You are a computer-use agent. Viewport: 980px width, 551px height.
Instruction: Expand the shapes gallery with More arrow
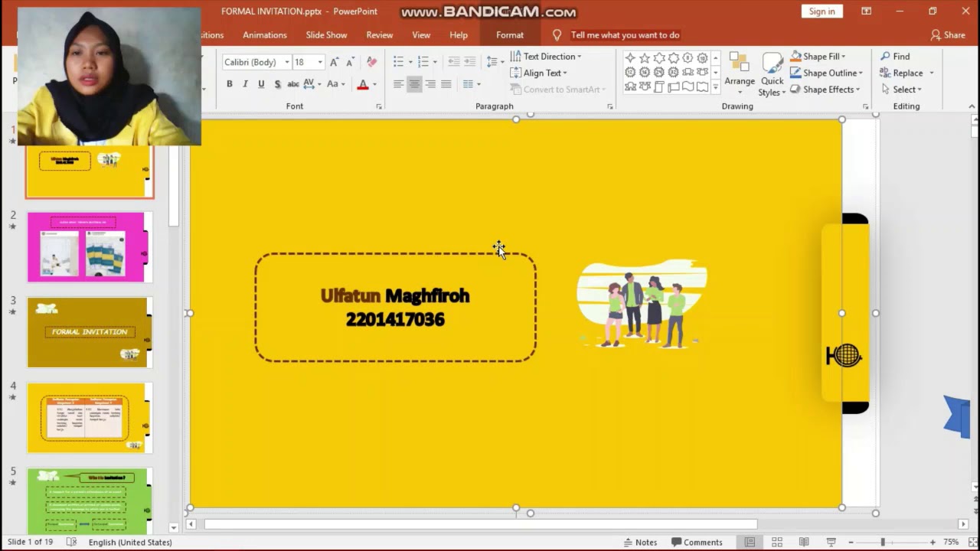click(x=716, y=88)
